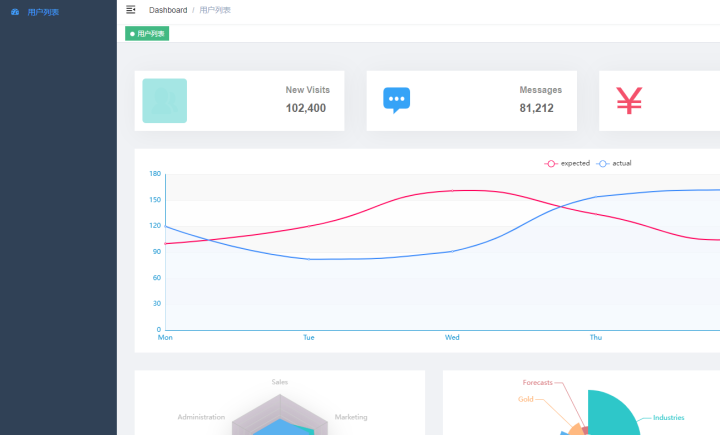Image resolution: width=720 pixels, height=435 pixels.
Task: Open the Messages card label
Action: click(540, 90)
